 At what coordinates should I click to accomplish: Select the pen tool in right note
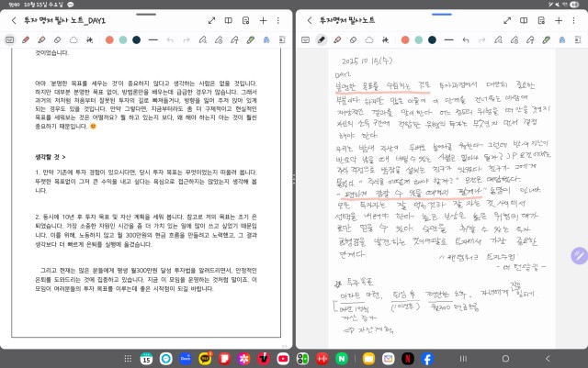coord(322,39)
